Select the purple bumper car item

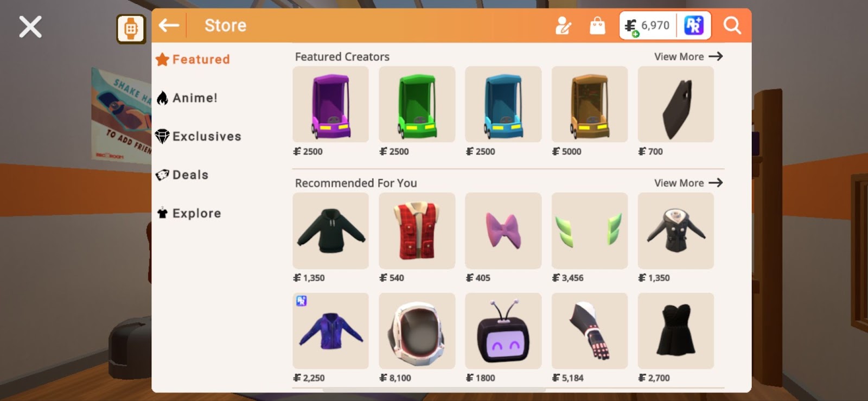click(330, 104)
